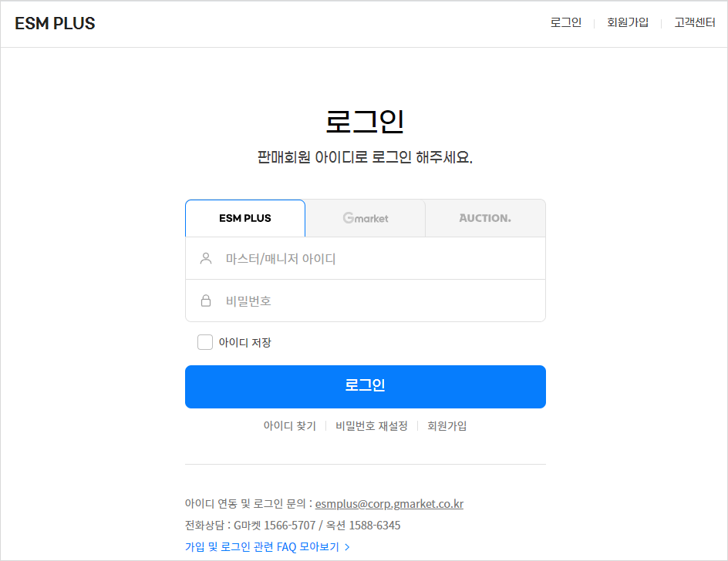
Task: Click the user icon in ID field
Action: pos(206,258)
